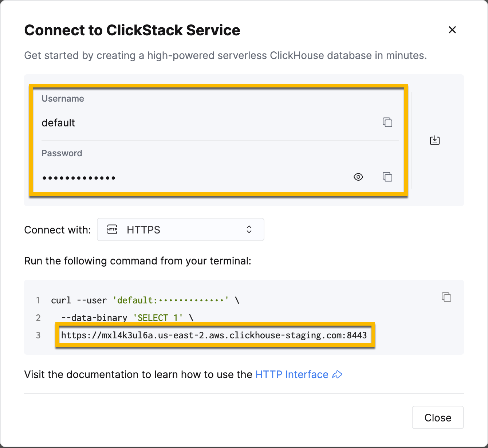Follow the HTTP Interface documentation link
This screenshot has height=448, width=488.
[291, 374]
